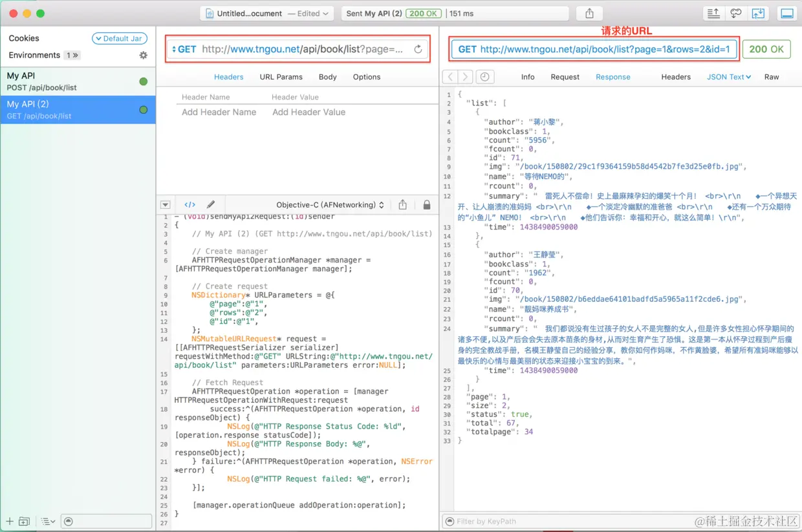Viewport: 802px width, 532px height.
Task: Switch to the Body tab
Action: point(328,77)
